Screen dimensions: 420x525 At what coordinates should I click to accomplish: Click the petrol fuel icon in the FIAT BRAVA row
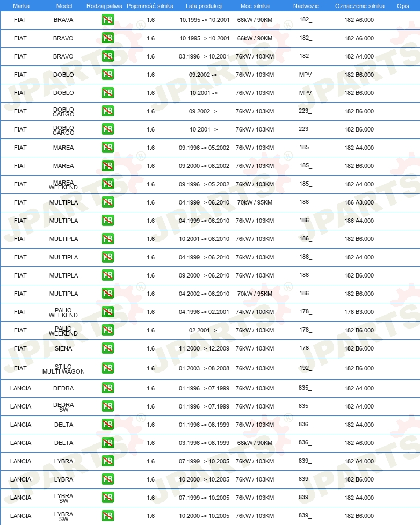108,20
